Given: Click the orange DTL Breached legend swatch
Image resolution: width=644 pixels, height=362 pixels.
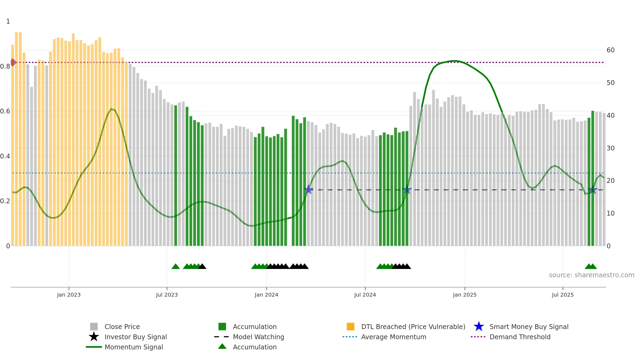Looking at the screenshot, I should click(350, 327).
